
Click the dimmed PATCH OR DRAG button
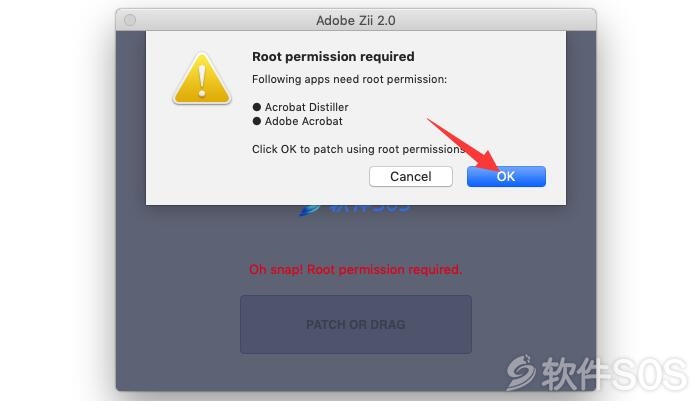coord(356,324)
